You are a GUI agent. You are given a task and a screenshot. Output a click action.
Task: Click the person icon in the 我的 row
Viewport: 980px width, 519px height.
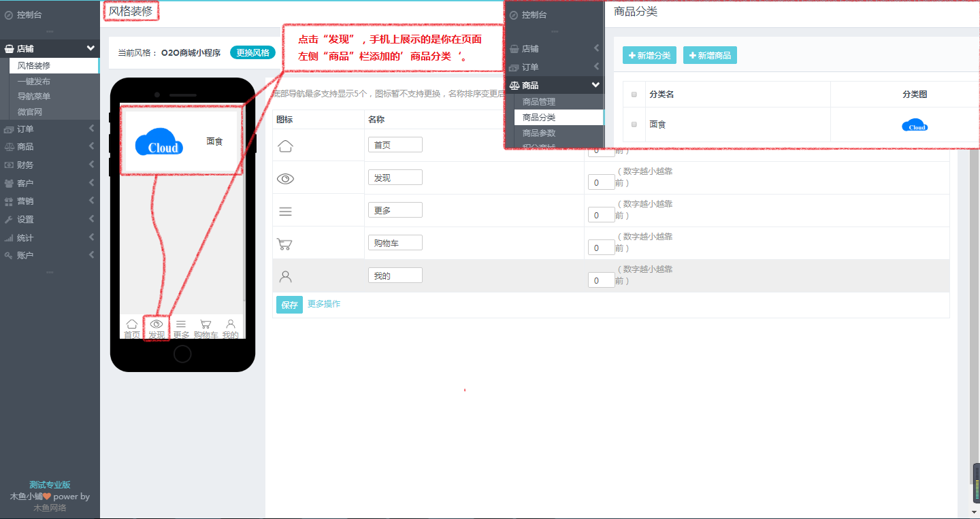pyautogui.click(x=285, y=275)
